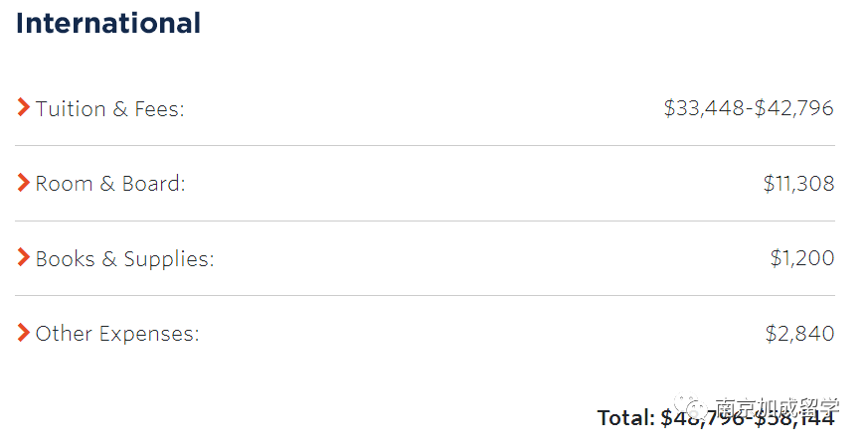Select the Books & Supplies label
The height and width of the screenshot is (446, 868).
click(x=124, y=259)
